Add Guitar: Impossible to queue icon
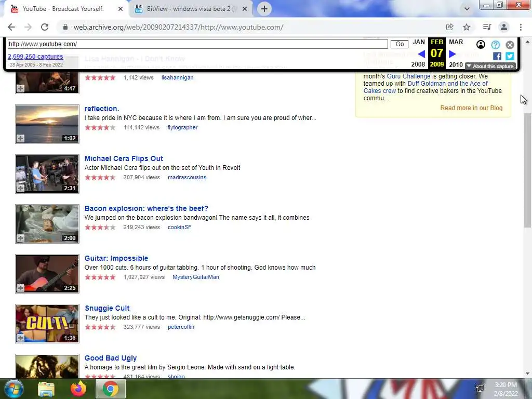This screenshot has height=399, width=532. [x=20, y=288]
